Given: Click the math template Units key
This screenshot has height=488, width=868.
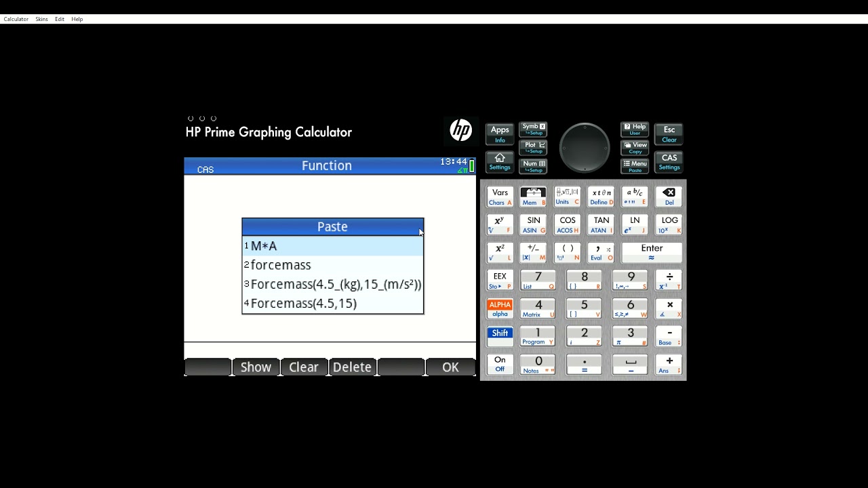Looking at the screenshot, I should point(567,197).
